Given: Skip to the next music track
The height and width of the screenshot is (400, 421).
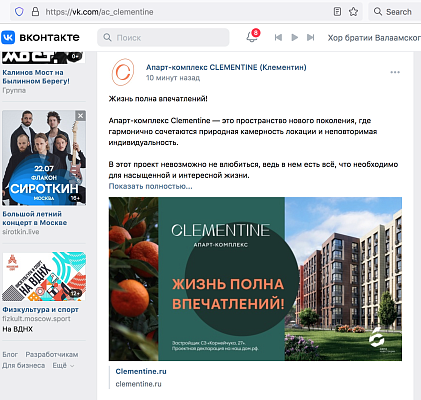Looking at the screenshot, I should (x=310, y=37).
